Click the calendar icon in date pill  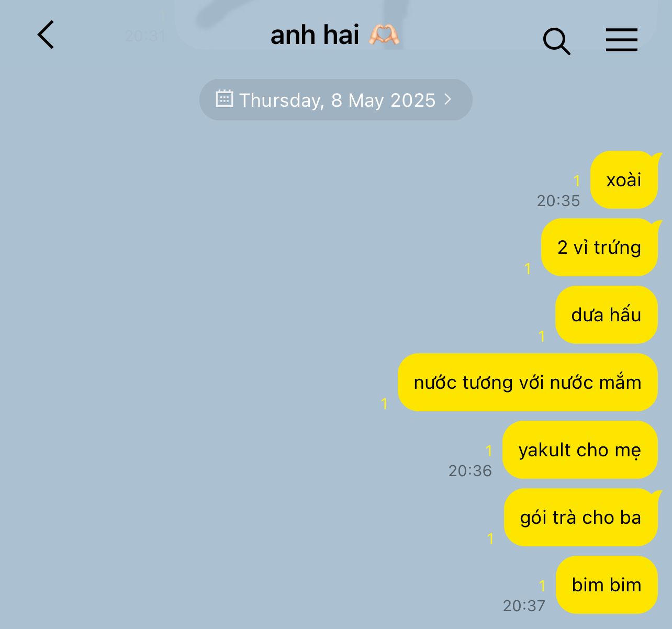(x=225, y=98)
